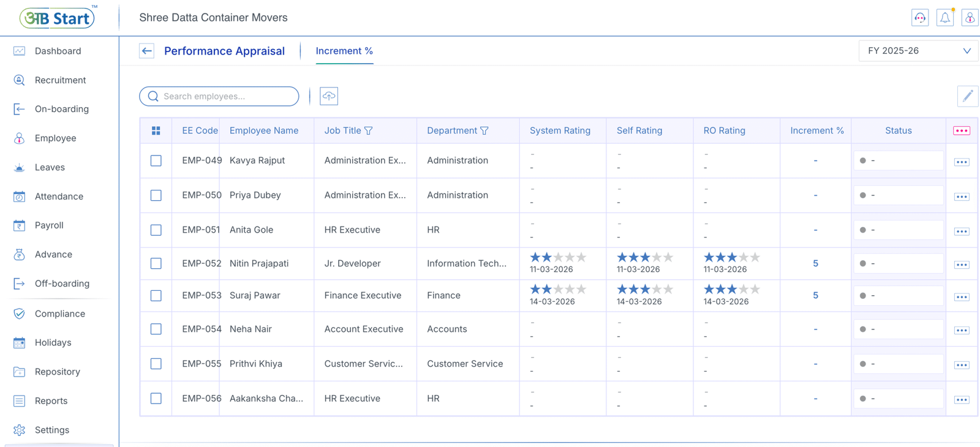Open row actions for Priya Dubey
Viewport: 980px width, 447px height.
[961, 197]
